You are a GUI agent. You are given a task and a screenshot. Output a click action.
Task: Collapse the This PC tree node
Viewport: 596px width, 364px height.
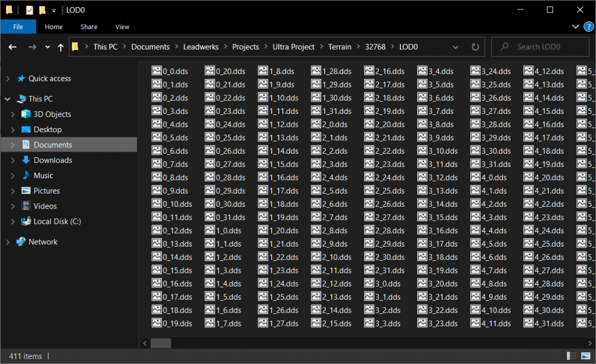point(7,99)
